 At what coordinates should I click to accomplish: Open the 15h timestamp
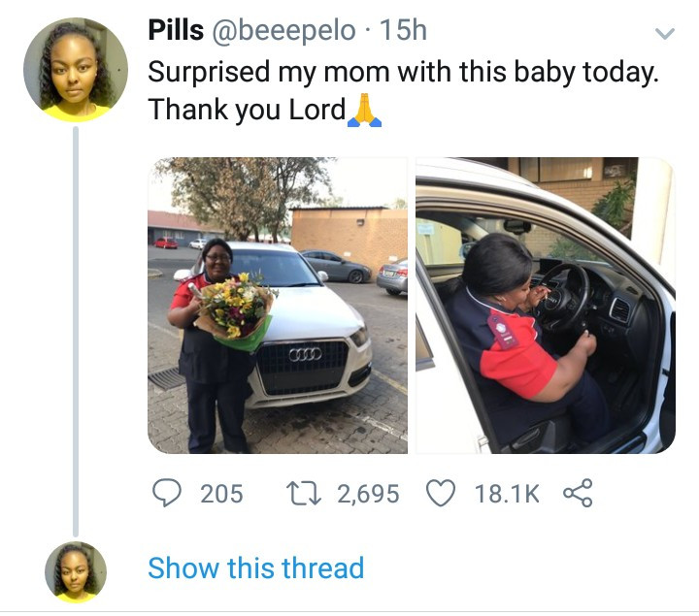point(403,30)
